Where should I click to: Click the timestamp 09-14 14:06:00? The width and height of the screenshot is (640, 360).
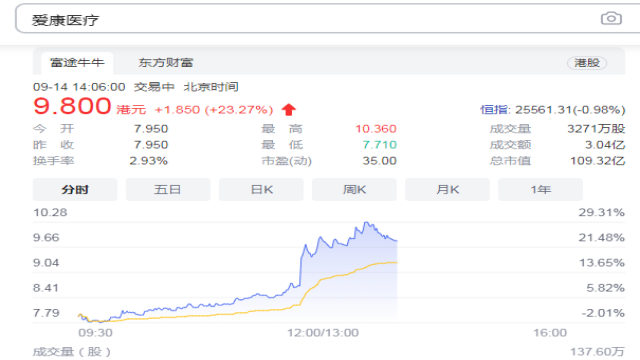point(79,87)
